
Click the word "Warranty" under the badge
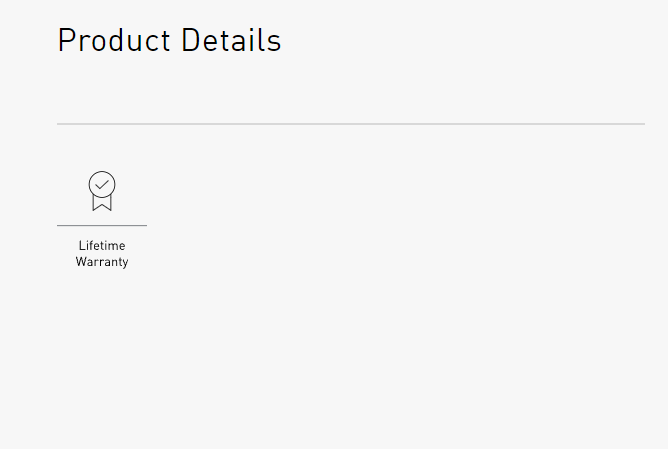pos(102,262)
